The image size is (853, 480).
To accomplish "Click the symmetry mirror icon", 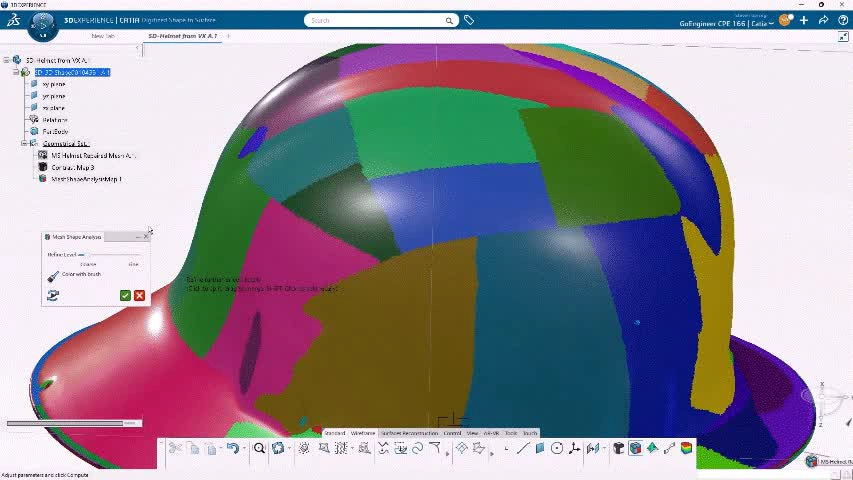I will pos(592,448).
